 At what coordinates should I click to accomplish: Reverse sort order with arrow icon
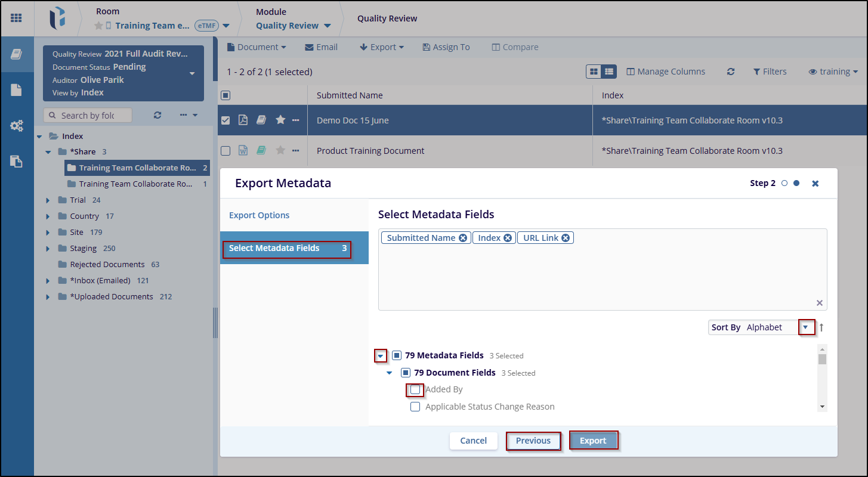tap(821, 327)
